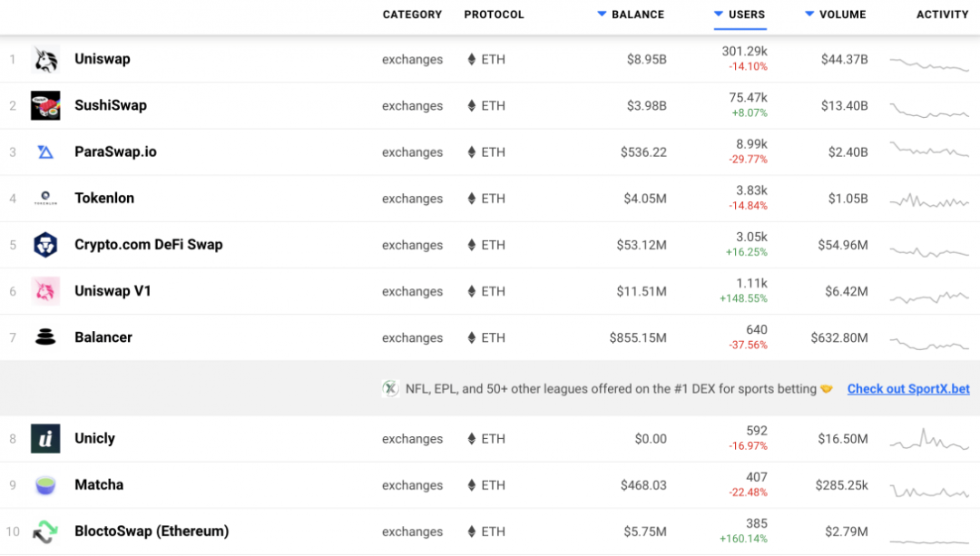
Task: Click the ETH protocol icon in Balancer row
Action: 472,337
